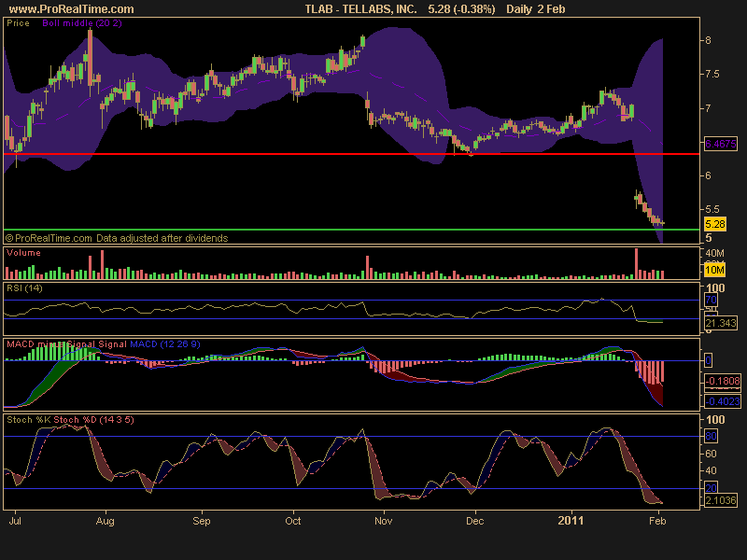Screen dimensions: 747x560
Task: Select the Sep label on time axis
Action: 201,521
